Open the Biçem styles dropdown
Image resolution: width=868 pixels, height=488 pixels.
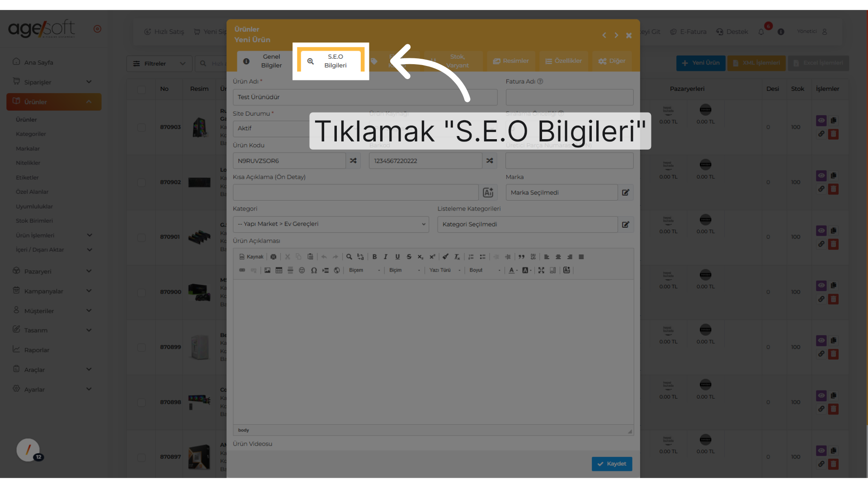pos(364,270)
